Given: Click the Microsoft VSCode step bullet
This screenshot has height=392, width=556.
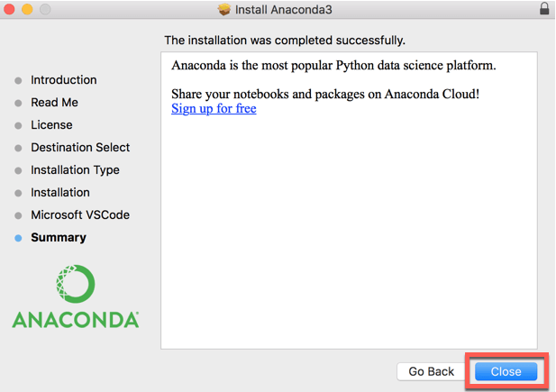Looking at the screenshot, I should 18,215.
